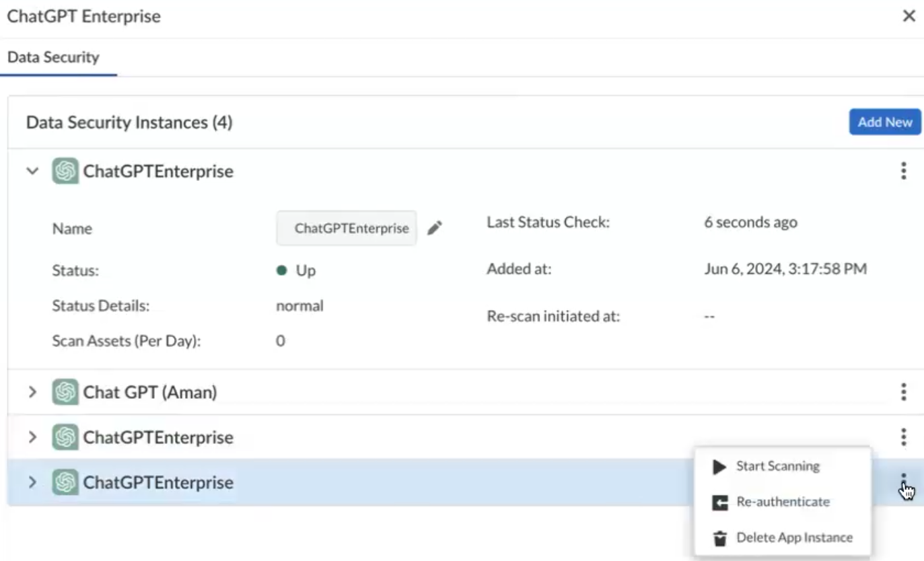Click the Start Scanning play icon
924x561 pixels.
(719, 467)
